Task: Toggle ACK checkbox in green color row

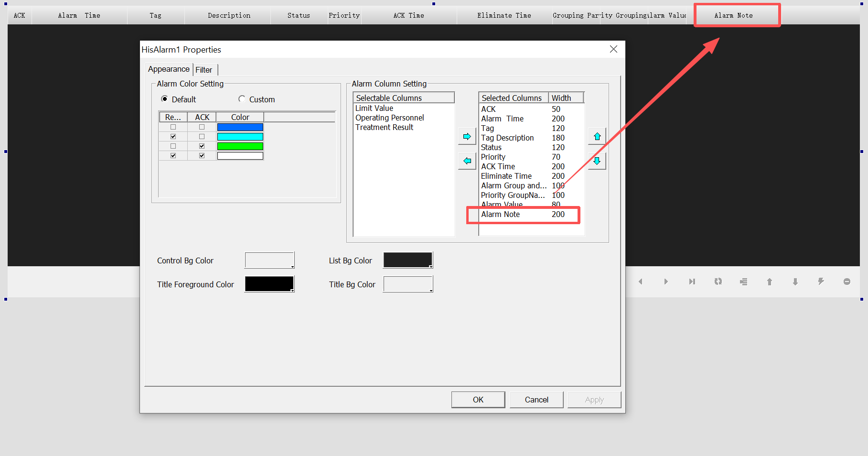Action: 202,146
